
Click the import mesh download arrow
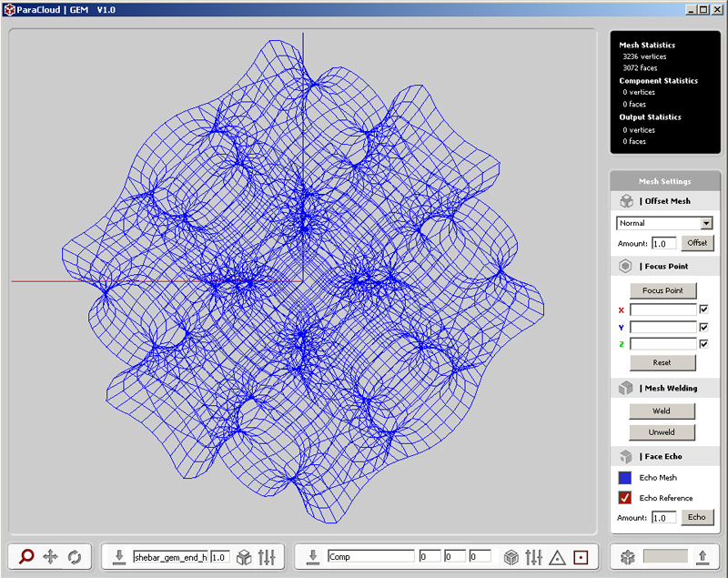tap(118, 557)
